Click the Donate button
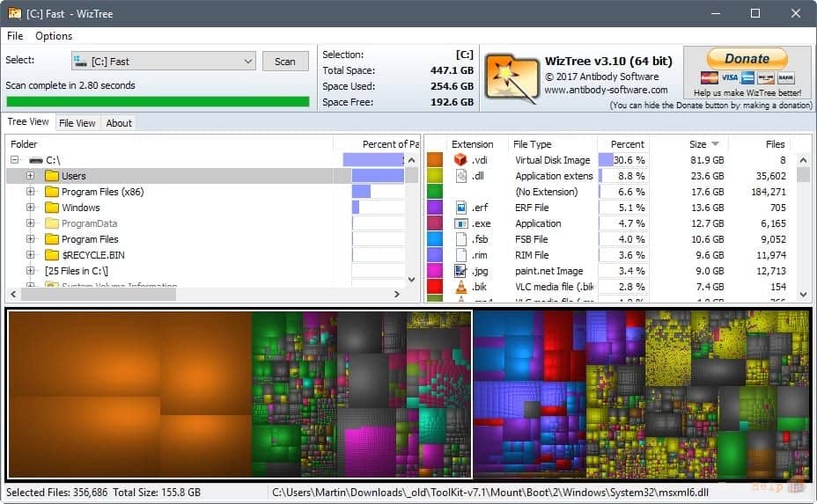 pos(747,59)
